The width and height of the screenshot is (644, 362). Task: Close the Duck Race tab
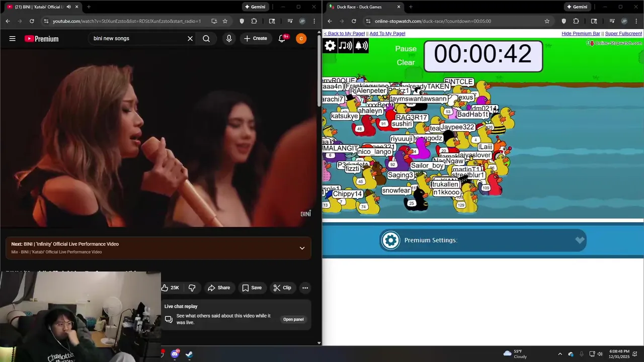click(x=398, y=7)
